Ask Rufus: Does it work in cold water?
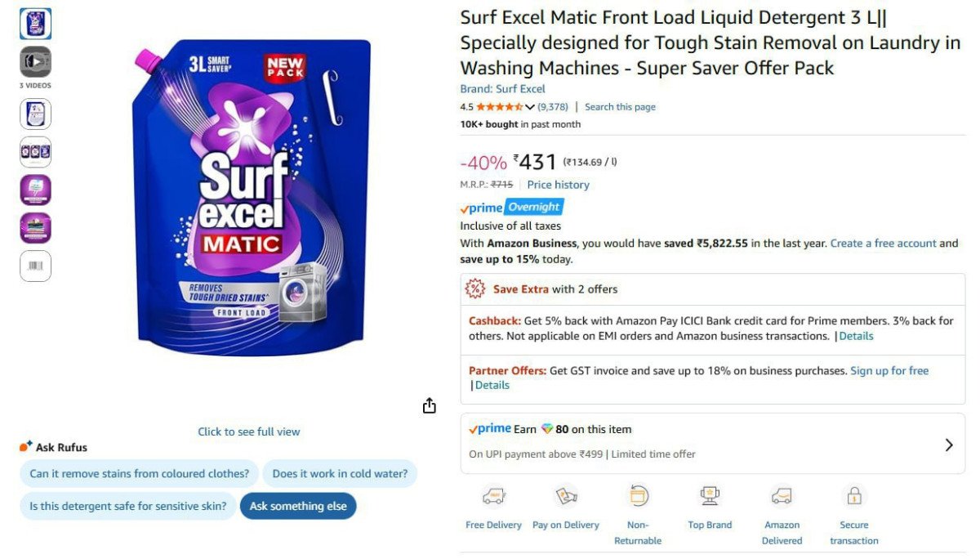This screenshot has height=559, width=980. pyautogui.click(x=340, y=473)
